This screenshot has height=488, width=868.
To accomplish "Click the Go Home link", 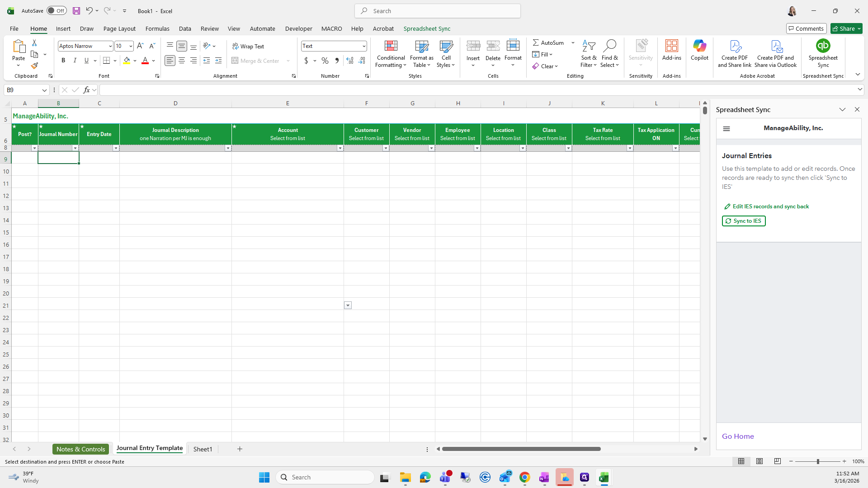I will [737, 436].
